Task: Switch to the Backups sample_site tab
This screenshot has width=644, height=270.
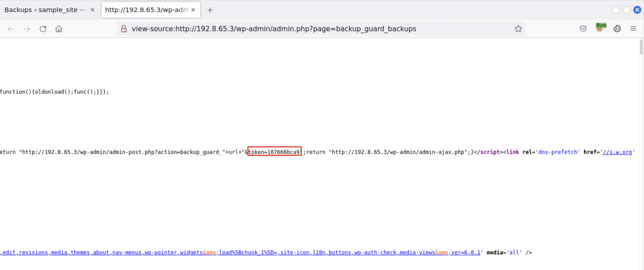Action: point(41,10)
